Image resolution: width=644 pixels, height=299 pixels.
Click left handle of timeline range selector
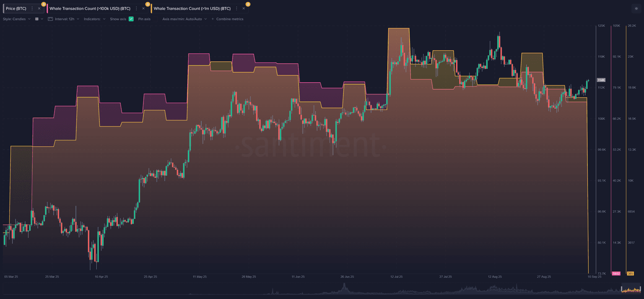coord(621,289)
